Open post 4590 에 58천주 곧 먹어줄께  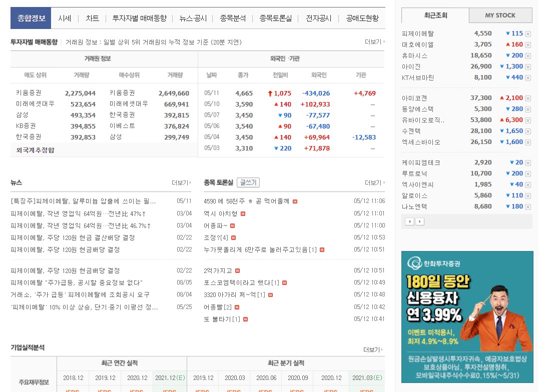pos(247,201)
